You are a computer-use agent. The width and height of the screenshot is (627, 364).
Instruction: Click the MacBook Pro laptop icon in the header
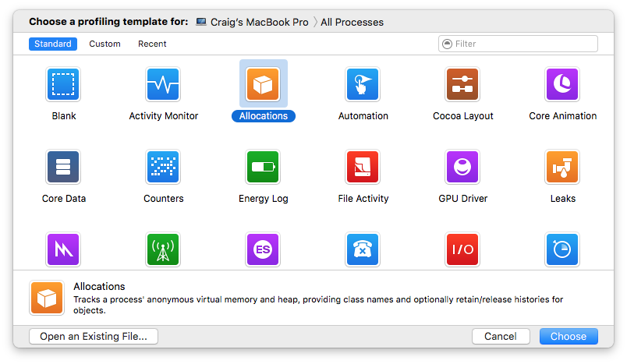click(x=201, y=22)
